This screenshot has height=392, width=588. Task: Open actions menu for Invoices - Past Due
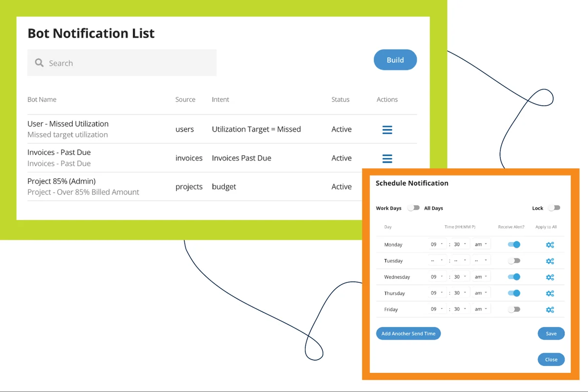387,159
